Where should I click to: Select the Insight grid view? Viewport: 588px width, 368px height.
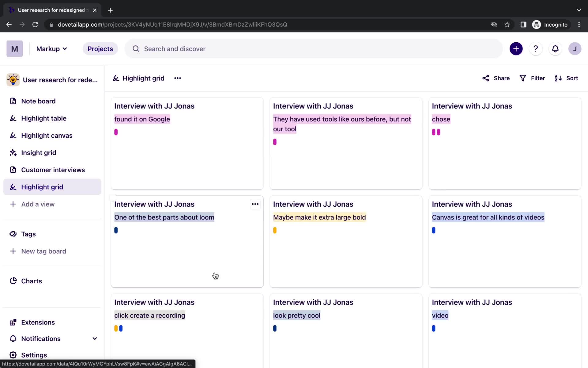point(39,153)
